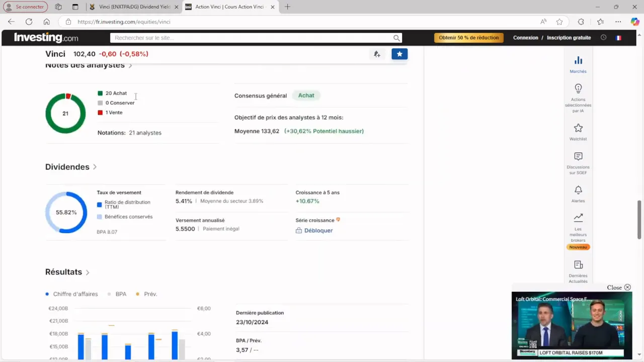The height and width of the screenshot is (362, 644).
Task: Click the Nouveau badge under brokers
Action: point(578,247)
